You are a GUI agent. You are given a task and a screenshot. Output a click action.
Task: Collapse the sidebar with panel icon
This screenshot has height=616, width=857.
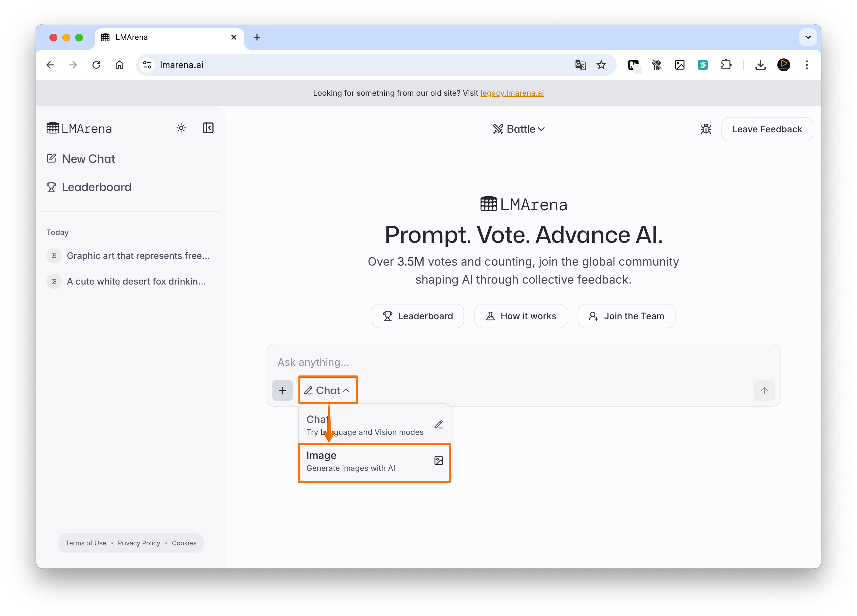(208, 128)
